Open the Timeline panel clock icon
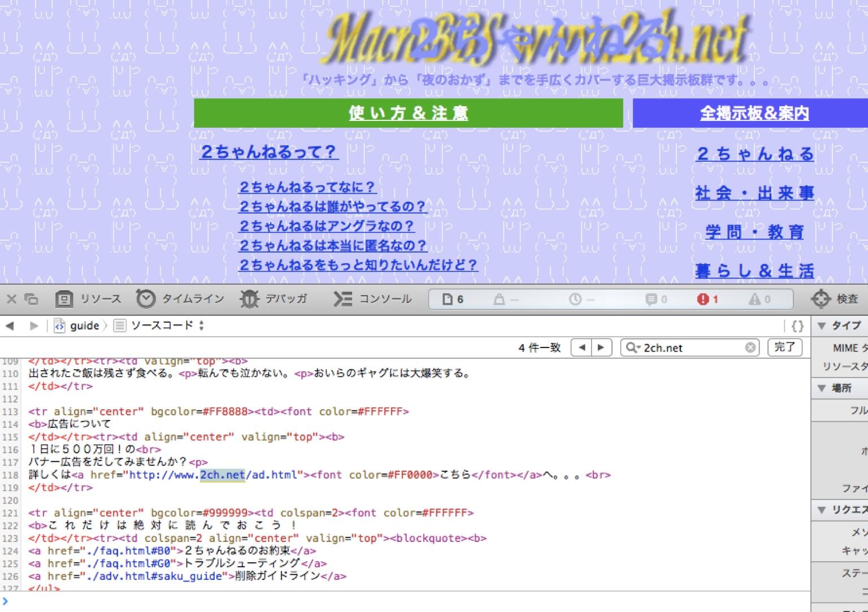The image size is (868, 612). click(145, 299)
